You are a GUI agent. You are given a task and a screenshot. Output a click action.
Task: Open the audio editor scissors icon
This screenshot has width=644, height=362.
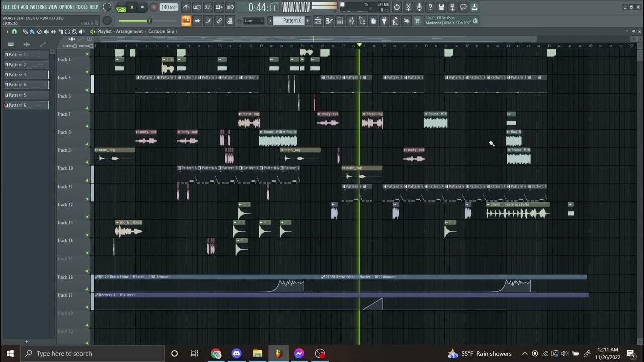[x=408, y=7]
